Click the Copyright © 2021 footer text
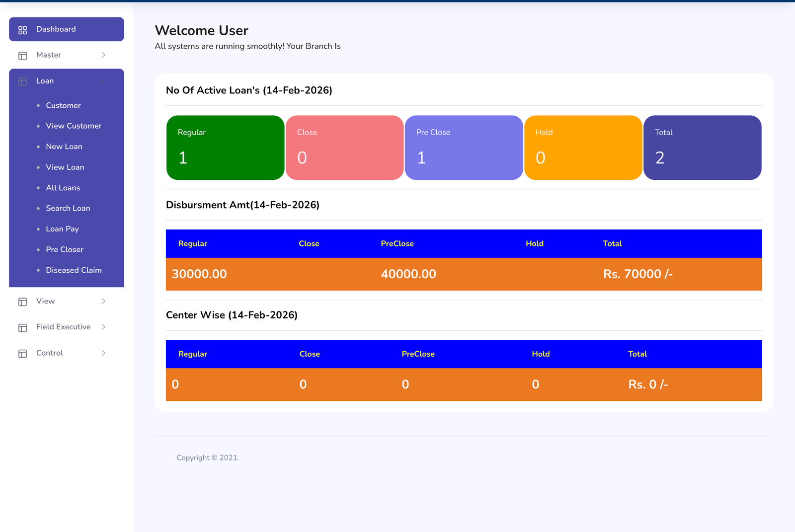The width and height of the screenshot is (795, 532). [208, 458]
